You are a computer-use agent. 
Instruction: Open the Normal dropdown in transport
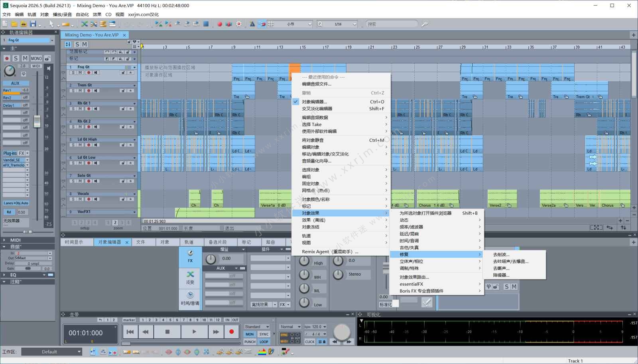(290, 327)
